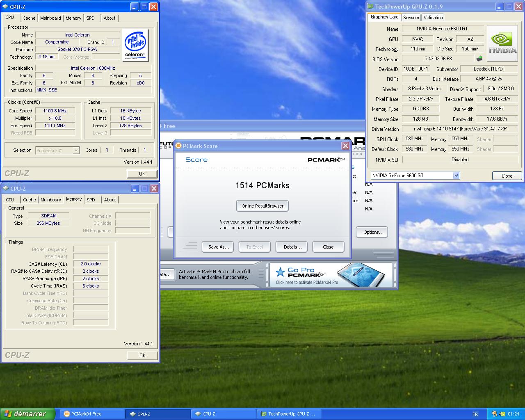Click the '1514 PCMarks' score text

[262, 185]
